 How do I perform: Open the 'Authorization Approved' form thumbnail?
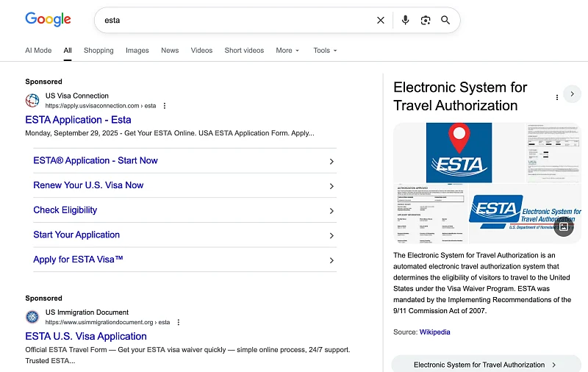[431, 214]
